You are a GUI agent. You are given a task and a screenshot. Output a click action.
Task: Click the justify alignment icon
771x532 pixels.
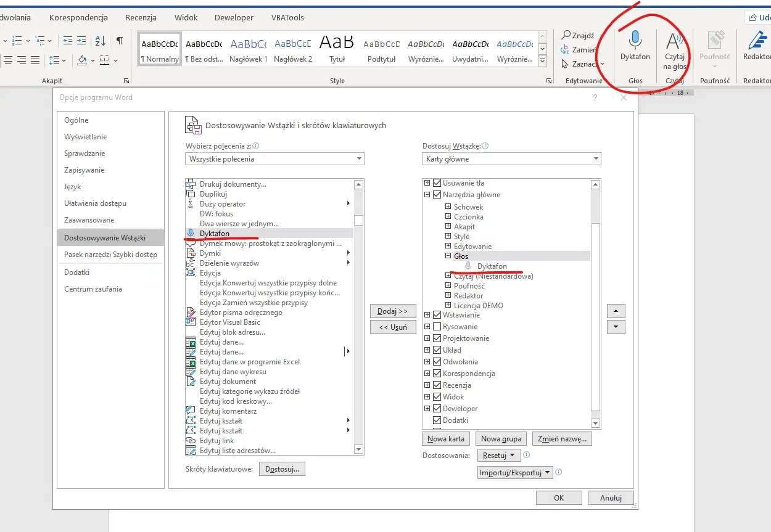[x=35, y=60]
